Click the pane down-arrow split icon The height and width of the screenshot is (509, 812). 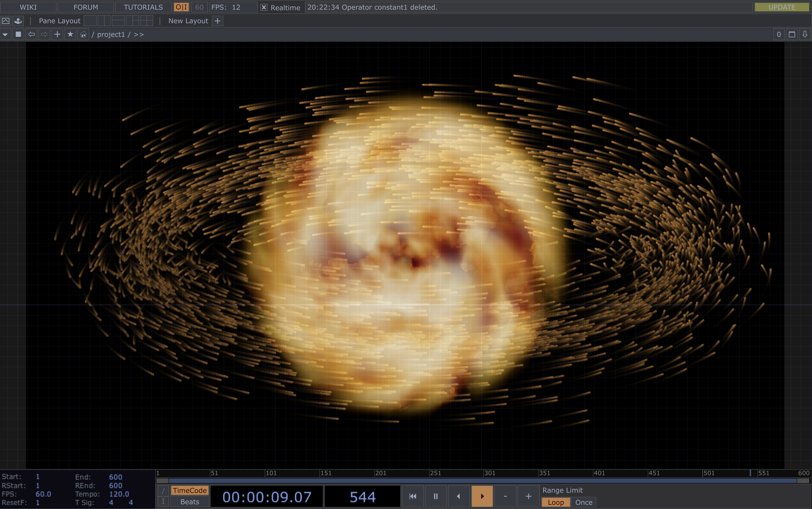coord(805,34)
